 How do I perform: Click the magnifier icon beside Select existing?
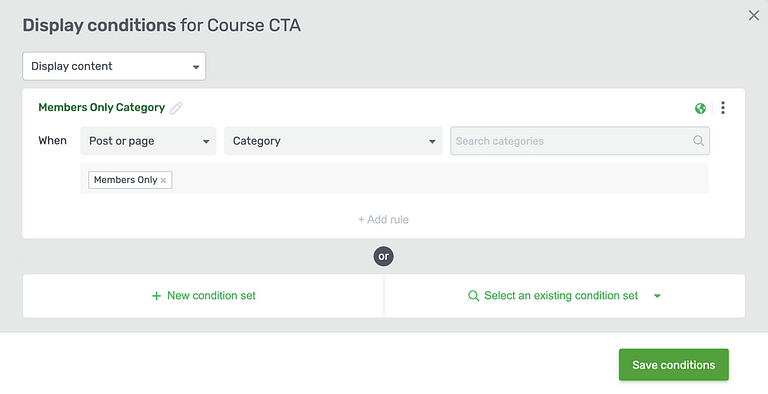click(474, 296)
